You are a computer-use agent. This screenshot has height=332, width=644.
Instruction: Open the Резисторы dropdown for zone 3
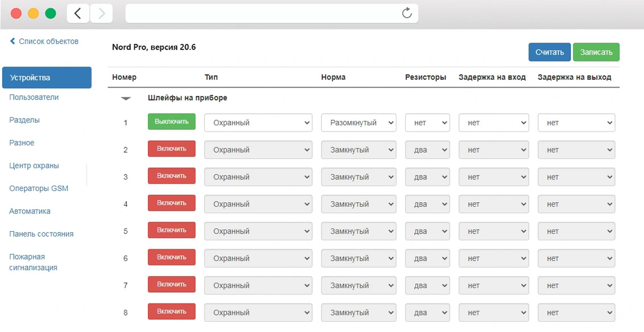click(427, 177)
